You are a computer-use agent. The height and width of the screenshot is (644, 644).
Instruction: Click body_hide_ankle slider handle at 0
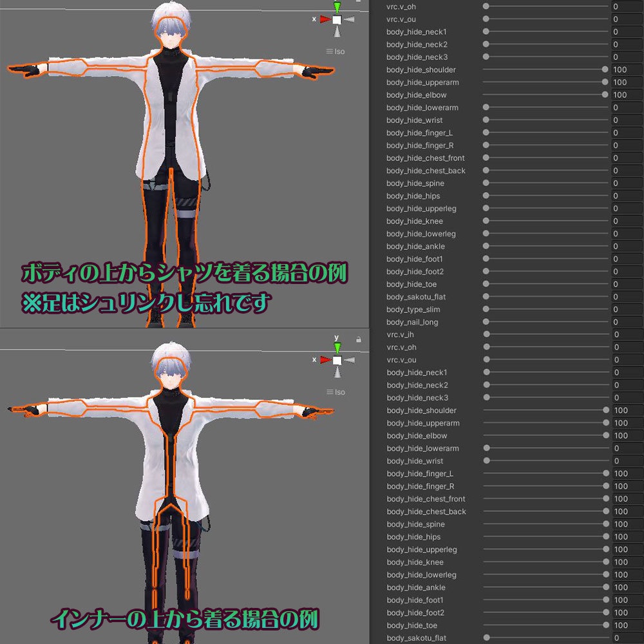click(x=486, y=246)
